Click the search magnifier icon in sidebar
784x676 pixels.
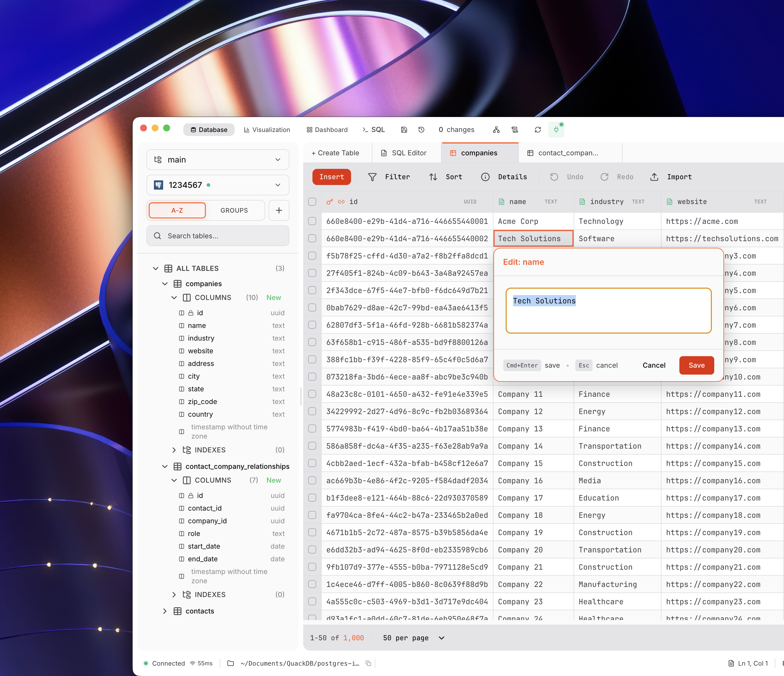(x=157, y=236)
